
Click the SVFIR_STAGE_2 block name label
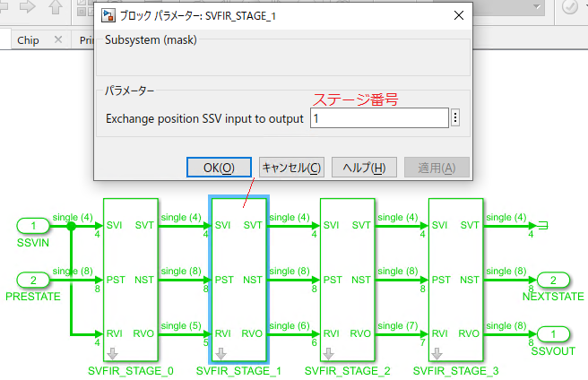pyautogui.click(x=347, y=371)
